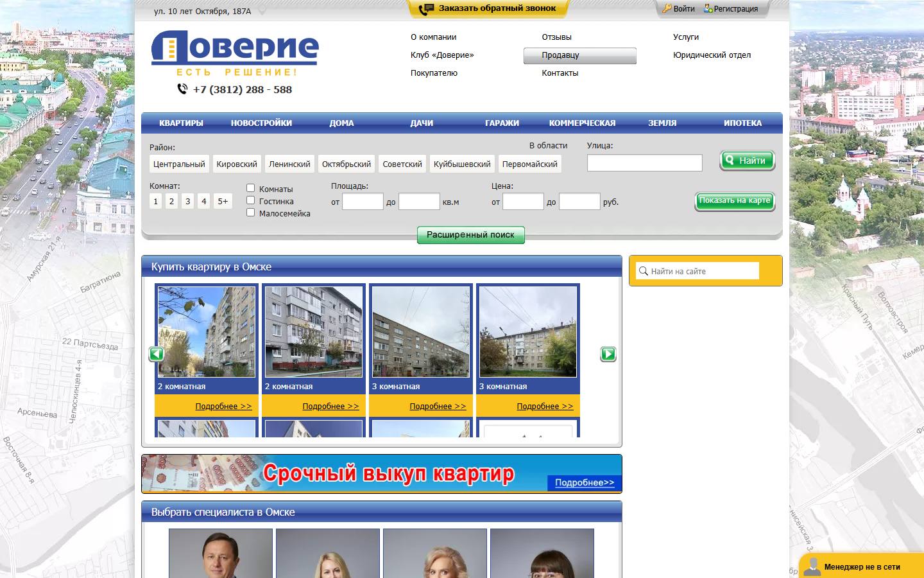
Task: Check the Гостинка checkbox
Action: [251, 200]
